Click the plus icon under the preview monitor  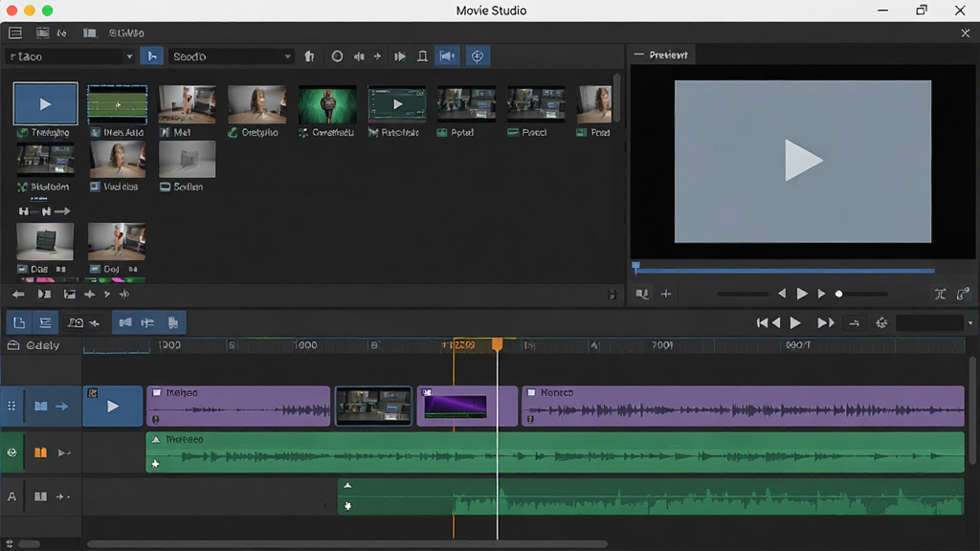pos(666,294)
